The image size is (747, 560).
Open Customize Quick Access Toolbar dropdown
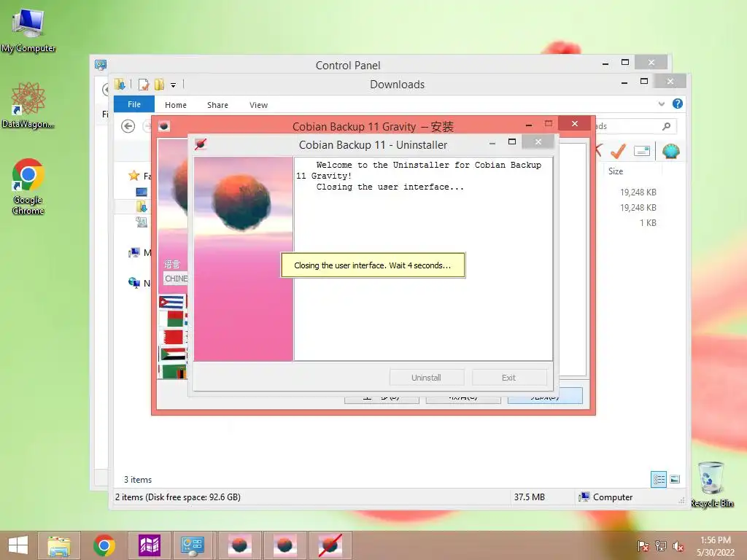pos(174,85)
